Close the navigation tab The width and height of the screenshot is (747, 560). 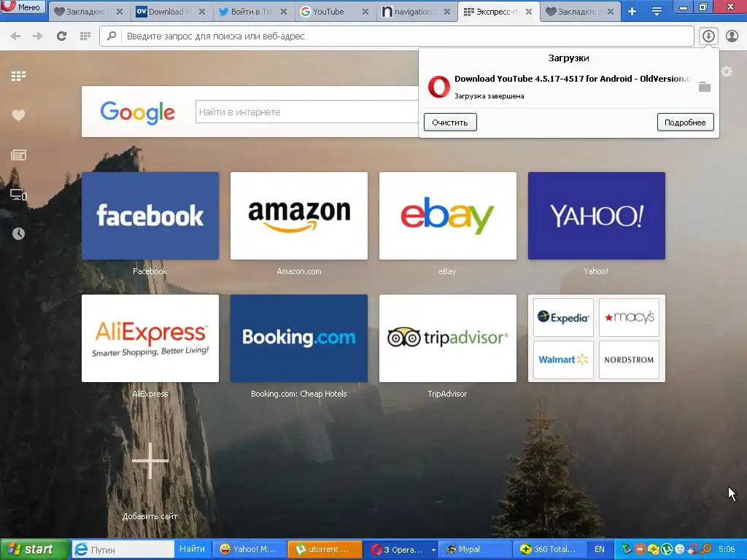(447, 12)
